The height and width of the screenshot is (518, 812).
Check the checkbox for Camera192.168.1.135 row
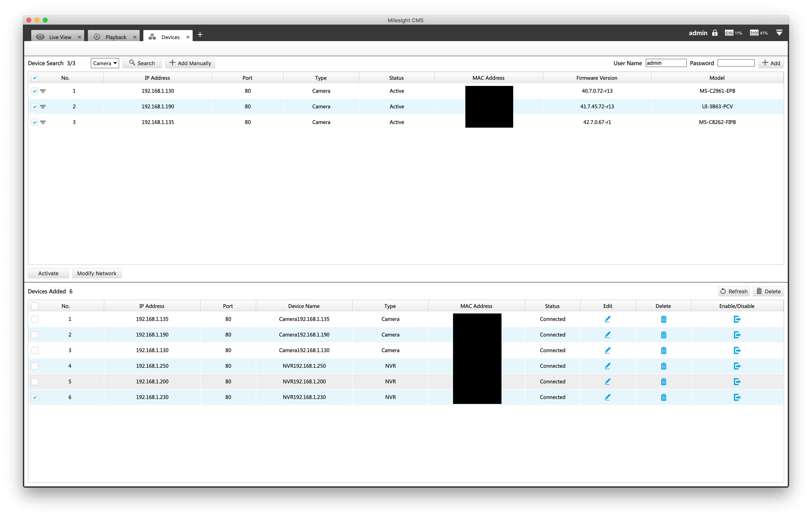click(35, 319)
